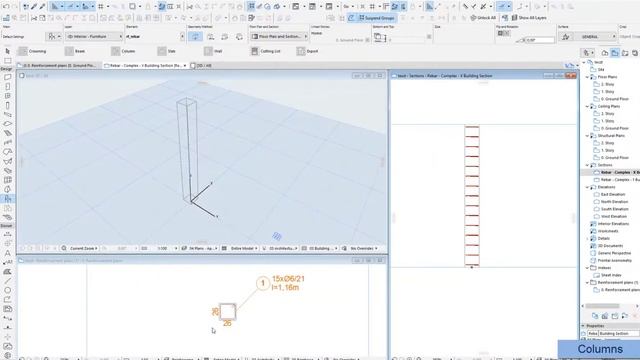The image size is (640, 360).
Task: Collapse the Floor Plans folder in navigator
Action: tap(587, 77)
